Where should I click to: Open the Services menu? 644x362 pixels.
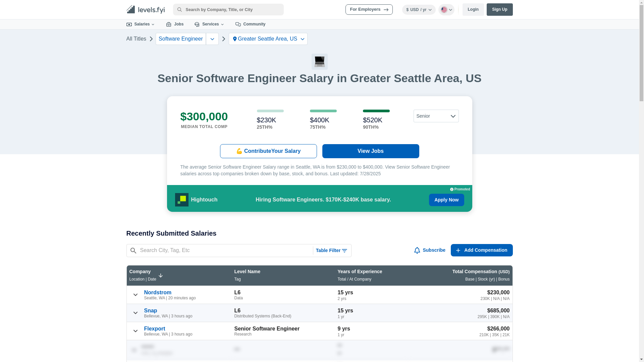click(209, 24)
